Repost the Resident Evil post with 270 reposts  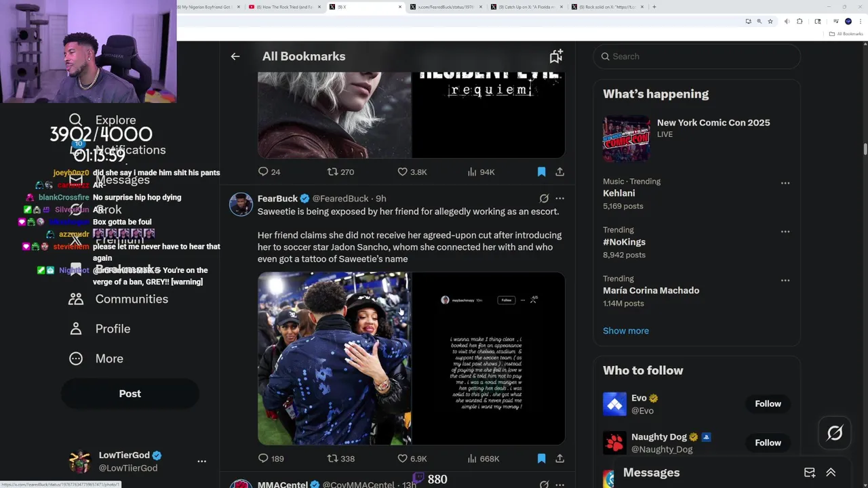[340, 172]
